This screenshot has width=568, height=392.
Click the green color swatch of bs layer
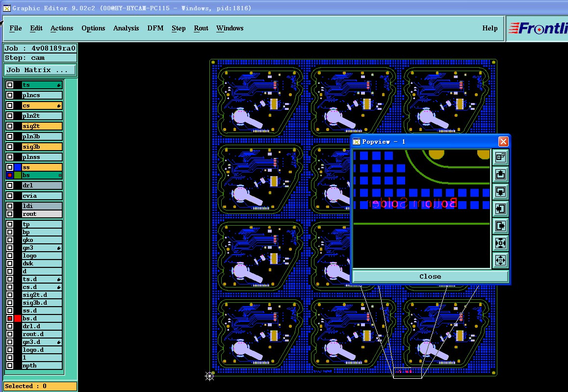(17, 175)
